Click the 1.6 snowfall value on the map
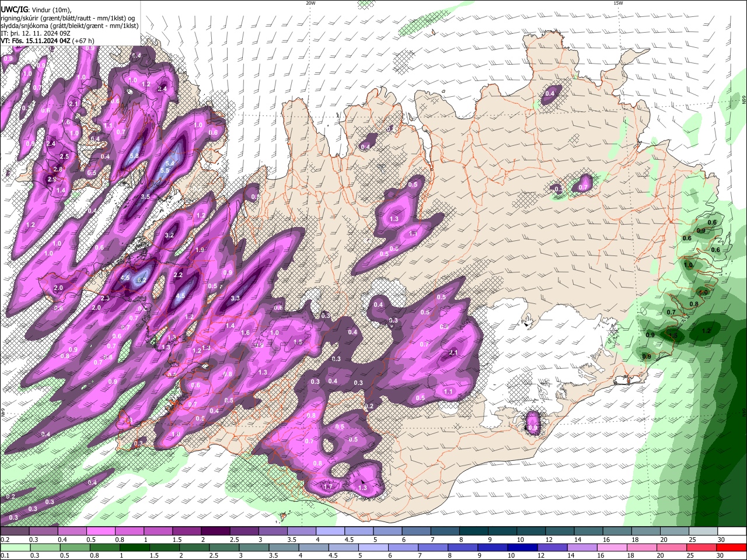This screenshot has width=747, height=560. click(245, 332)
